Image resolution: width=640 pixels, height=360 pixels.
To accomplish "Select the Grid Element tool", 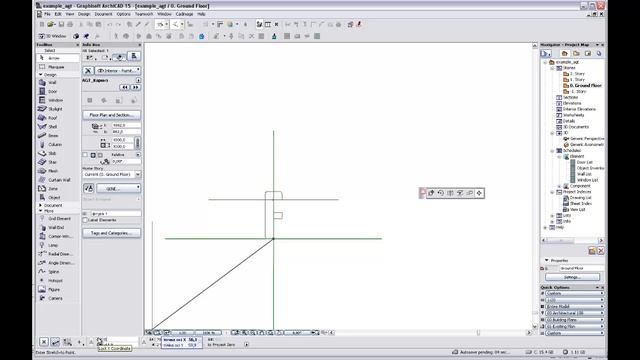I will [58, 219].
